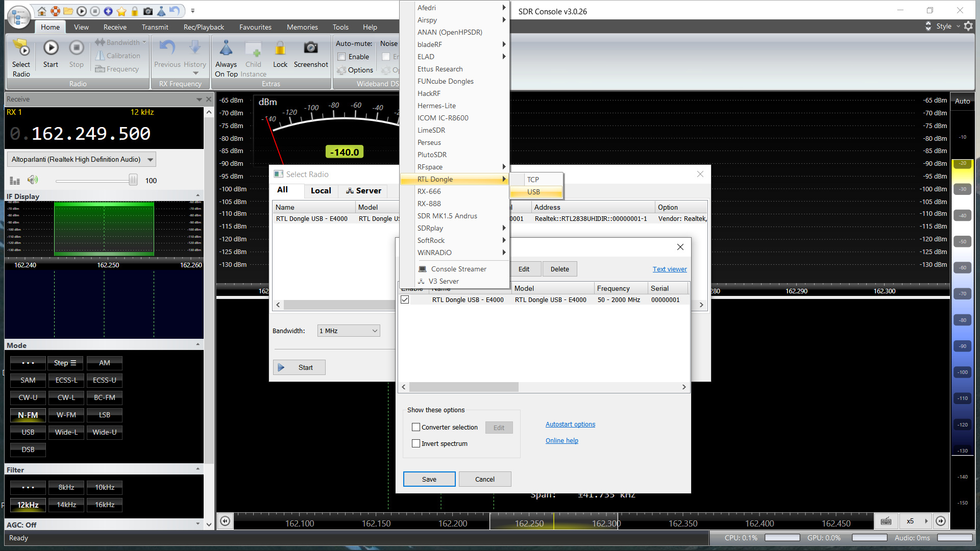The height and width of the screenshot is (551, 980).
Task: Select the N-FM mode button
Action: 28,415
